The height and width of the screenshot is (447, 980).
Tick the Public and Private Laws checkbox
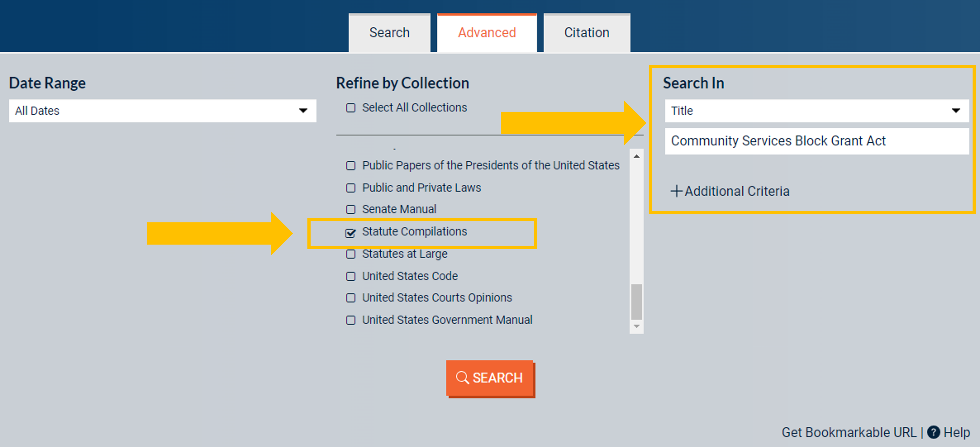point(350,188)
